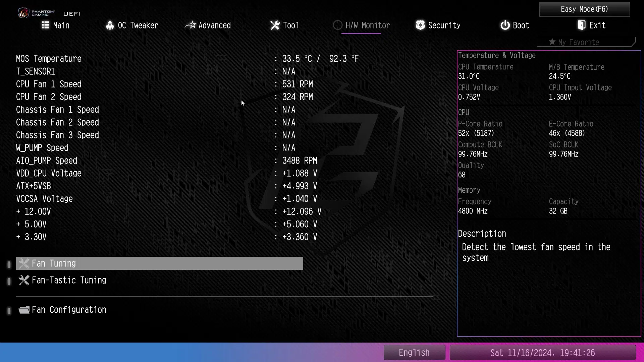Select Chassis Fan 1 Speed entry
This screenshot has width=644, height=362.
[x=156, y=110]
